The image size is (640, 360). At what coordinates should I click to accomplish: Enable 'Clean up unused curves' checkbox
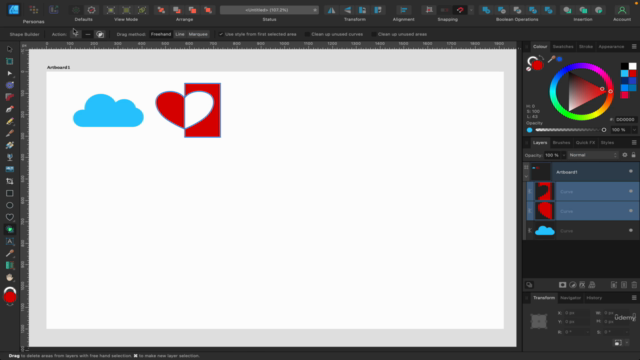[x=307, y=34]
